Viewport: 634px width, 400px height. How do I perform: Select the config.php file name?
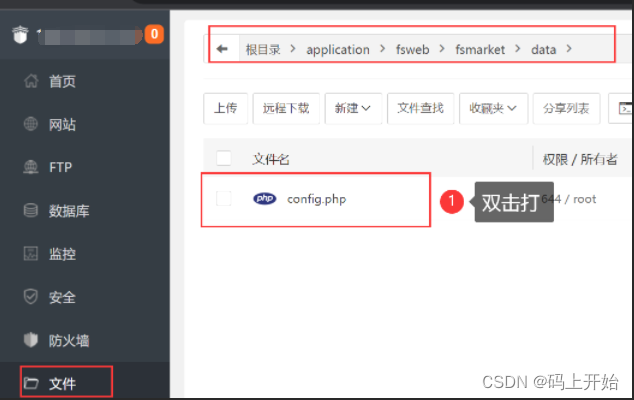[317, 199]
